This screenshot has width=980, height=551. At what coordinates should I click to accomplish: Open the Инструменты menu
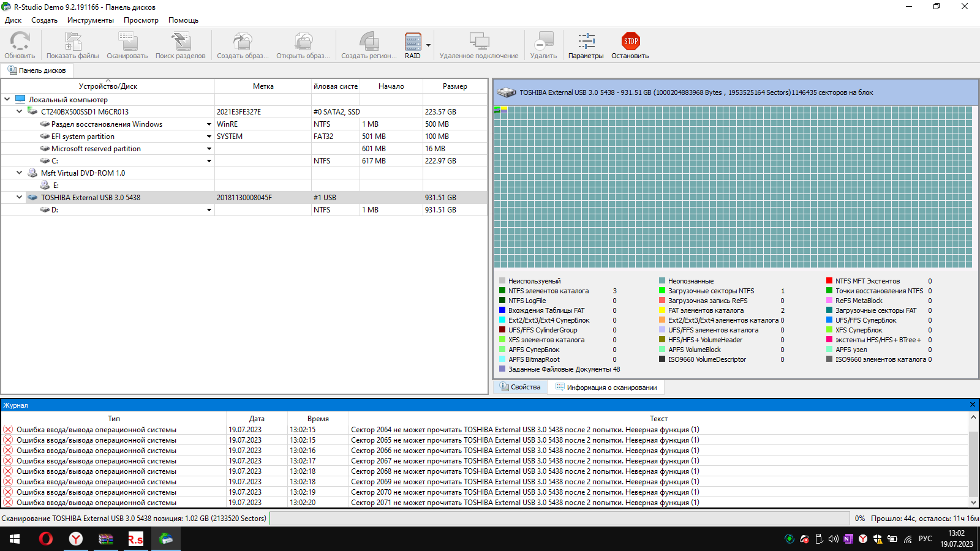click(90, 20)
